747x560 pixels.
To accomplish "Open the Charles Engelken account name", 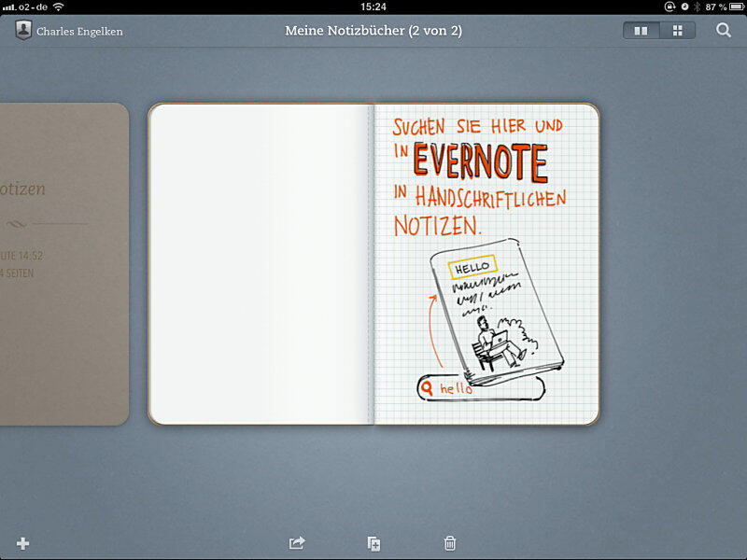I will point(79,32).
